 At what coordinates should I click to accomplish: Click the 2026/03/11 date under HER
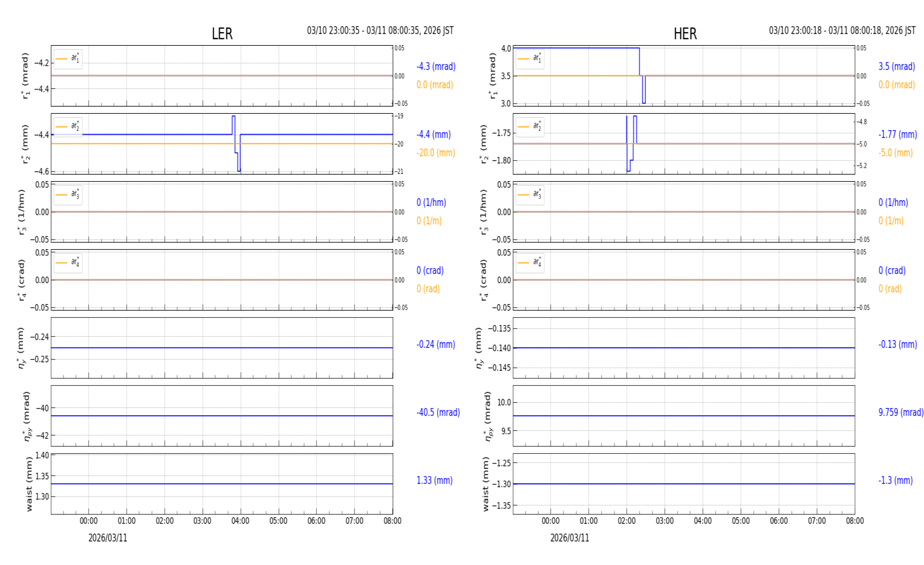click(570, 538)
